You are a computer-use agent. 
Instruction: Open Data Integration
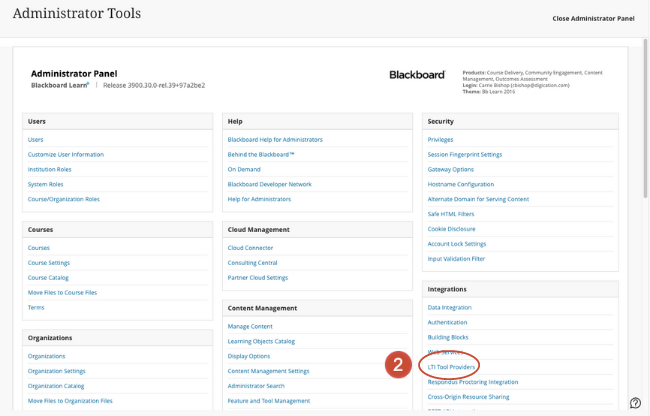point(449,307)
